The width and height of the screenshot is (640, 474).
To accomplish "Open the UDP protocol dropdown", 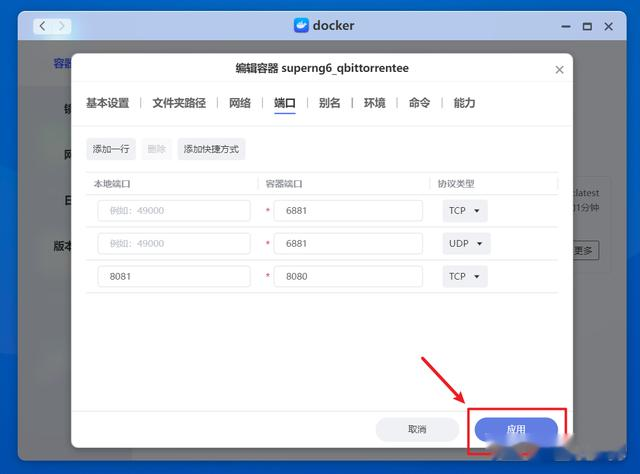I will (466, 244).
